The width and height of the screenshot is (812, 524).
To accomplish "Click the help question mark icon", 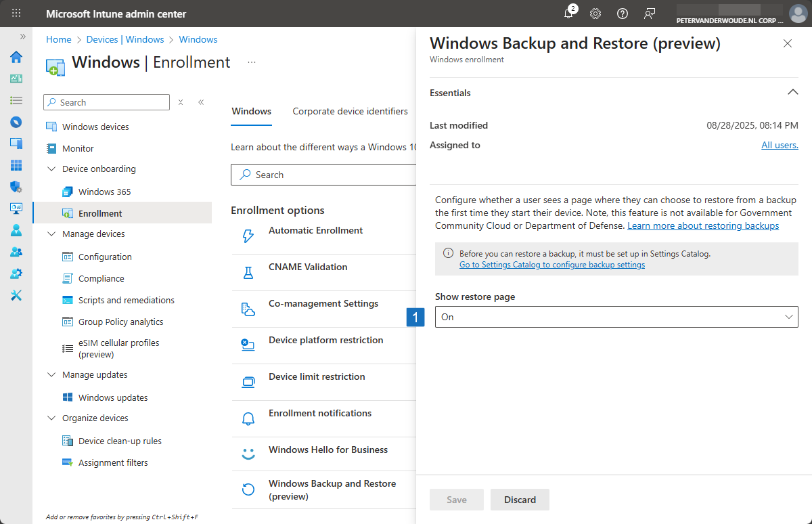I will (x=623, y=14).
